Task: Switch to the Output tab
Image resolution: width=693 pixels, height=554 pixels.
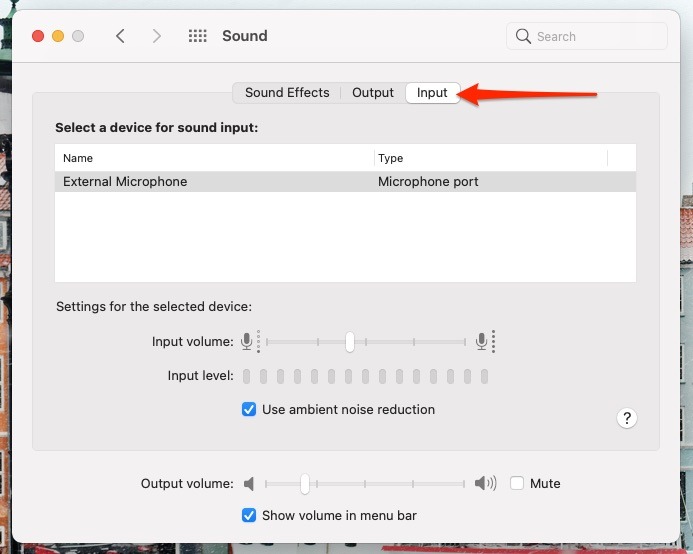Action: 373,93
